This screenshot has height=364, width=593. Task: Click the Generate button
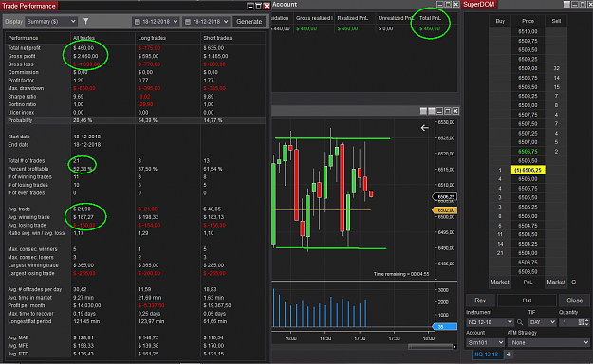click(x=250, y=22)
